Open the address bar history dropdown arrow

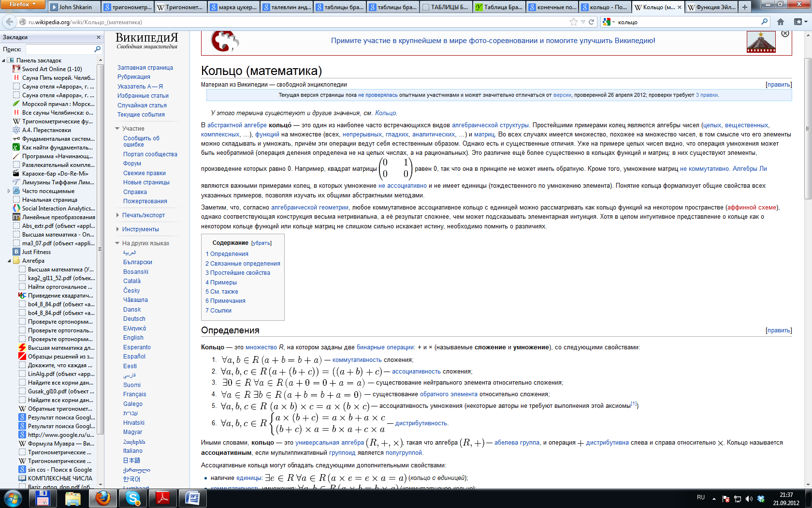[583, 22]
